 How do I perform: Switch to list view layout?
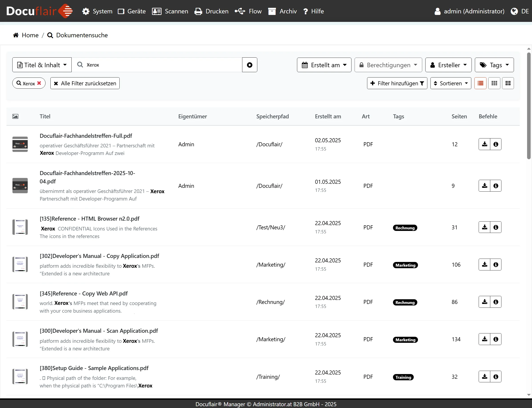[480, 83]
